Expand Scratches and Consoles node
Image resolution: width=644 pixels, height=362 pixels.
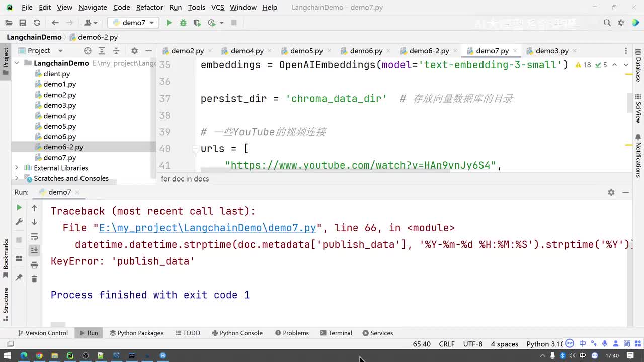tap(17, 178)
